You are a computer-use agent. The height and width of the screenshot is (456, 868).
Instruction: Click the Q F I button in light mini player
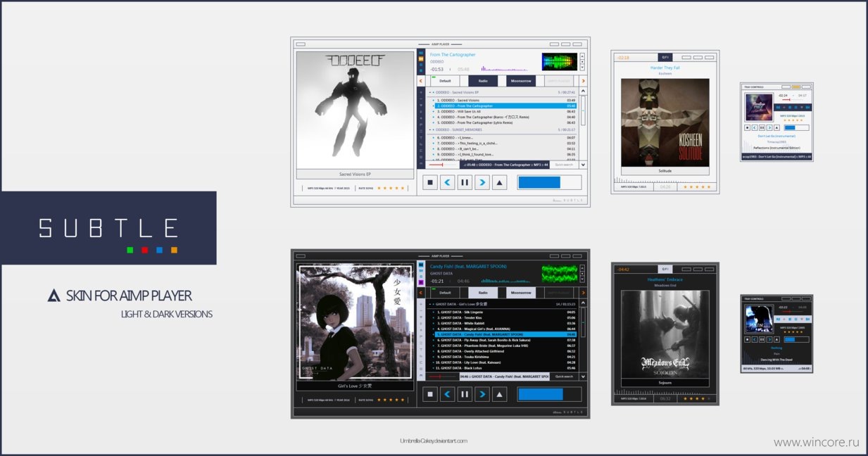point(665,57)
